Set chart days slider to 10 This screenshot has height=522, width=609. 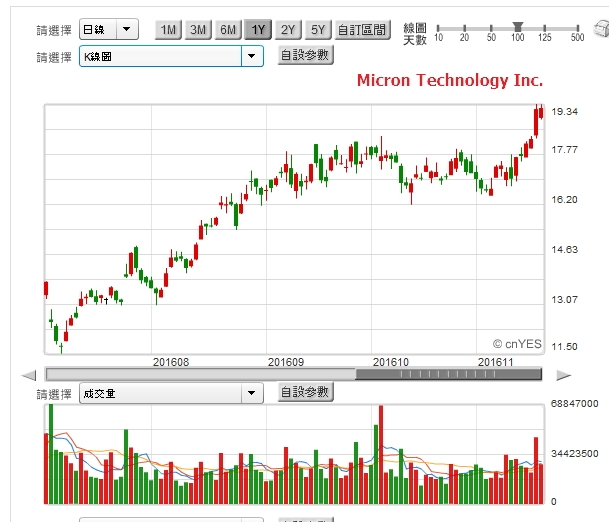[x=438, y=28]
